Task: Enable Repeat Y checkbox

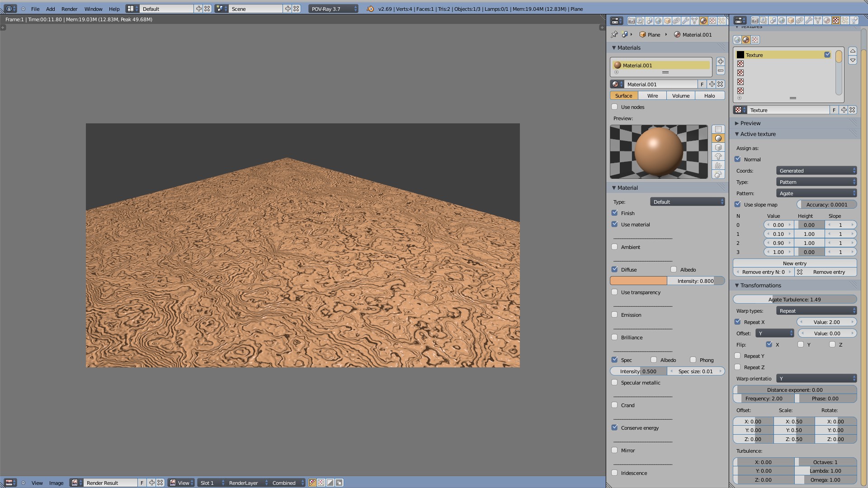Action: (x=738, y=356)
